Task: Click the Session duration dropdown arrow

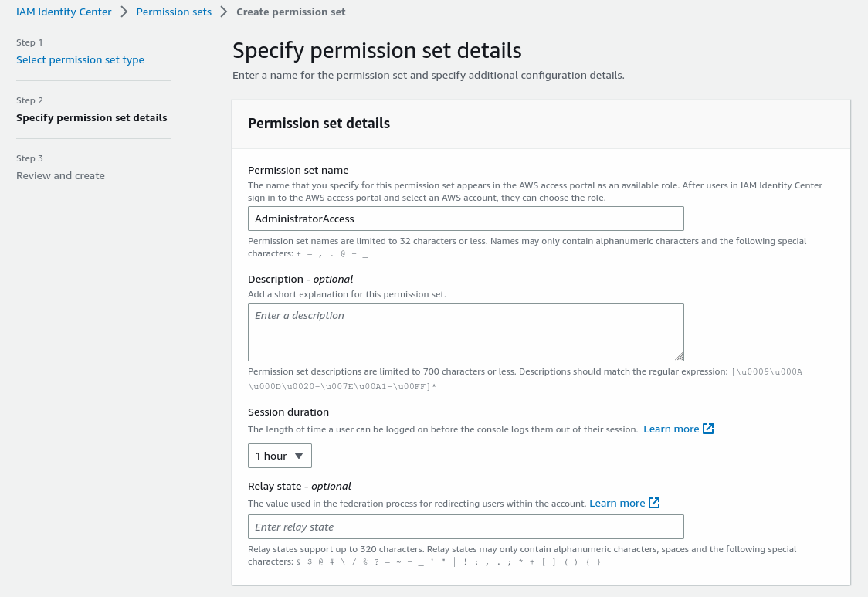Action: pyautogui.click(x=299, y=456)
